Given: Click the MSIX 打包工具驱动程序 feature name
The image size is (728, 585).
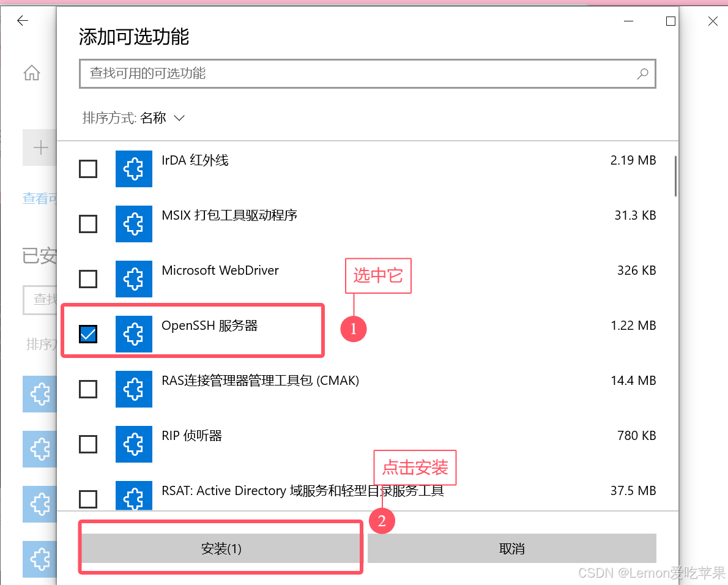Looking at the screenshot, I should (229, 215).
